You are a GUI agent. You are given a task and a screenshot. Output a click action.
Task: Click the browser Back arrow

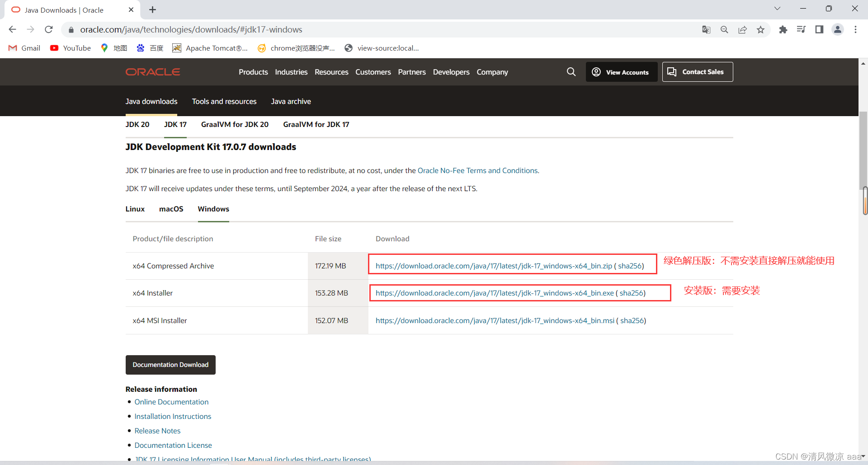point(12,29)
